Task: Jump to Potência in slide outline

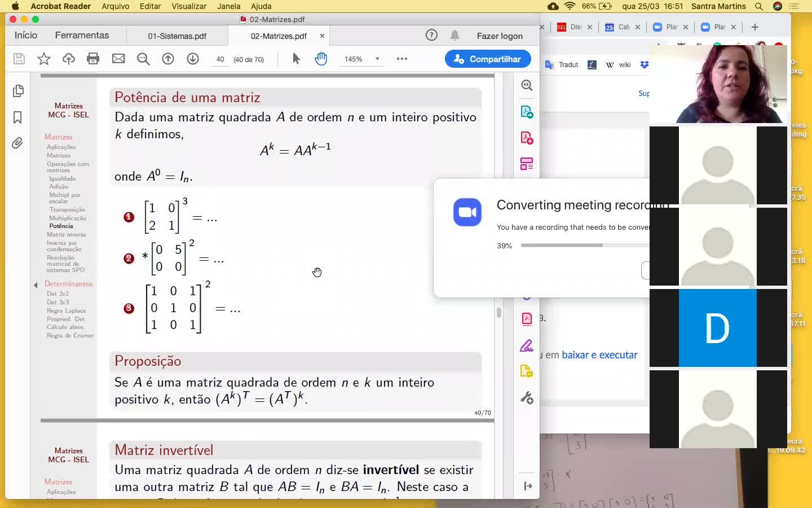Action: pyautogui.click(x=61, y=226)
